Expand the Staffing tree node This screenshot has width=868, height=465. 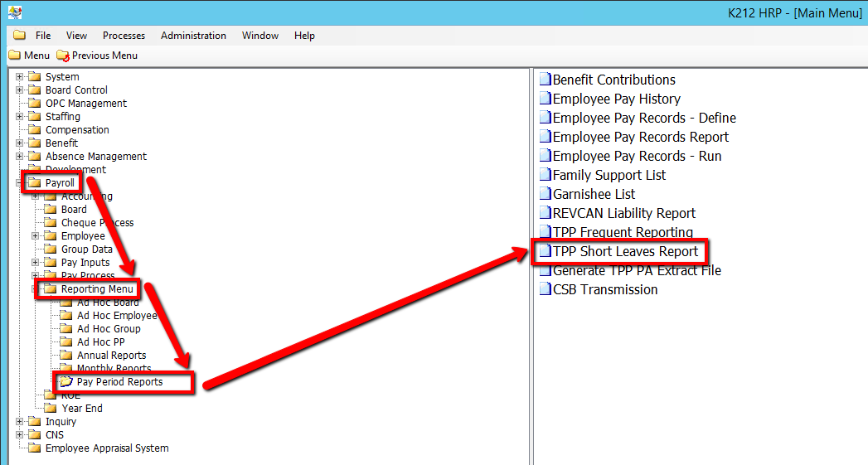20,117
